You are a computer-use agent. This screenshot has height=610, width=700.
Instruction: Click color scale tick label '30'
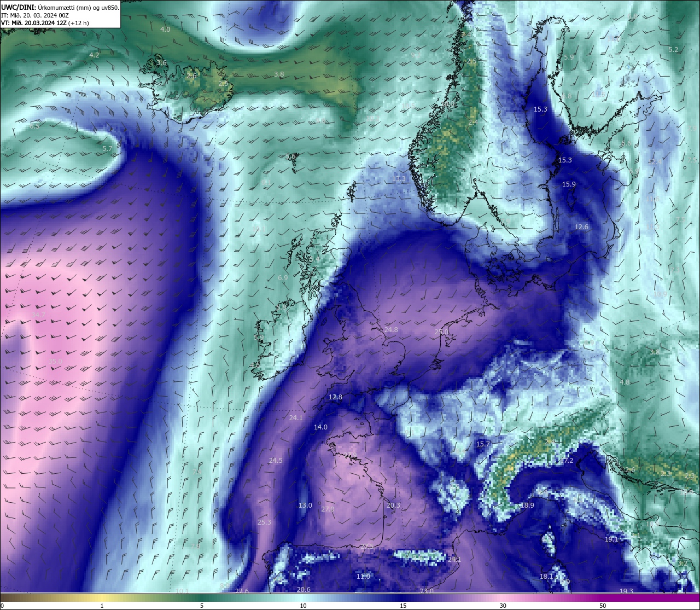click(x=503, y=606)
